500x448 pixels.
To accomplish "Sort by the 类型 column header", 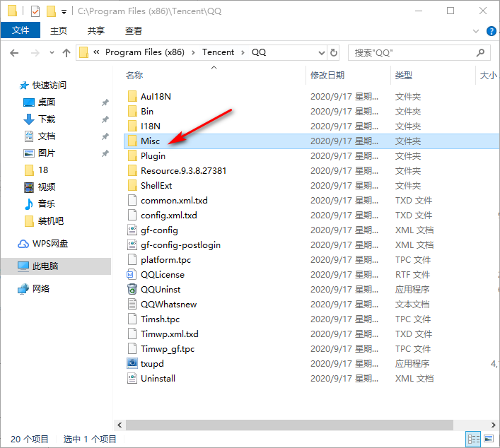I will [403, 75].
